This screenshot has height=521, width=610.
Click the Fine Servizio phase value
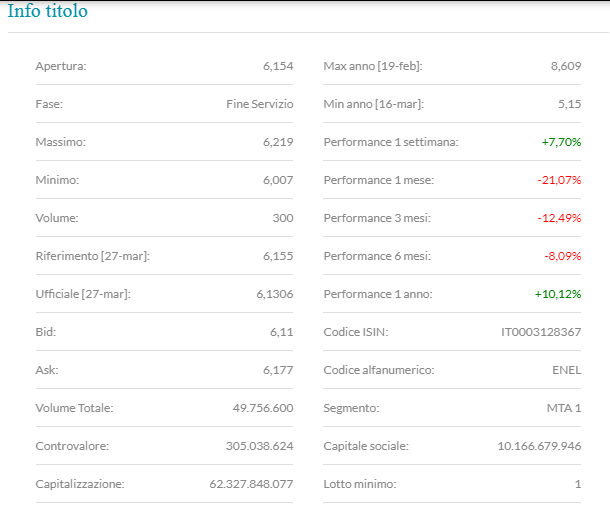coord(259,104)
